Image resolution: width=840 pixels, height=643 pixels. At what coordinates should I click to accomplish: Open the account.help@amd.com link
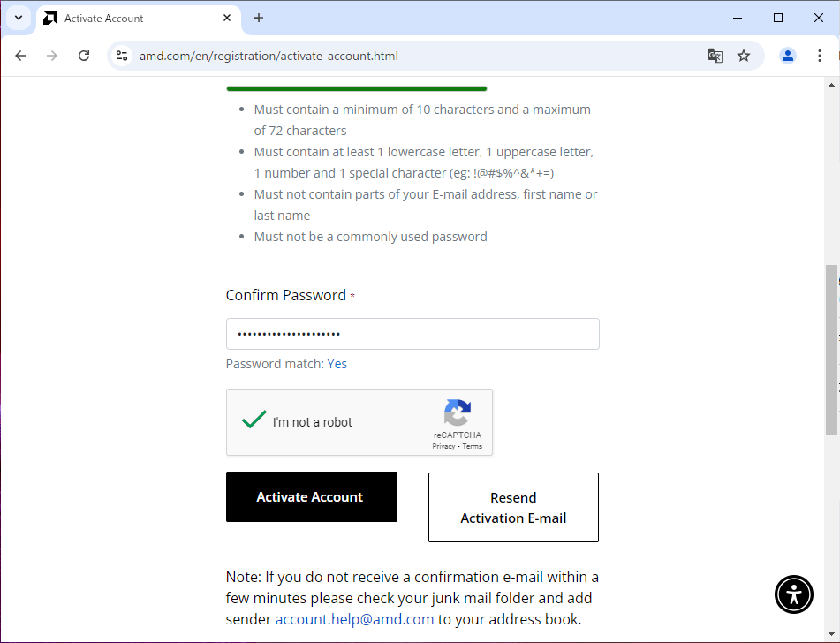point(355,619)
